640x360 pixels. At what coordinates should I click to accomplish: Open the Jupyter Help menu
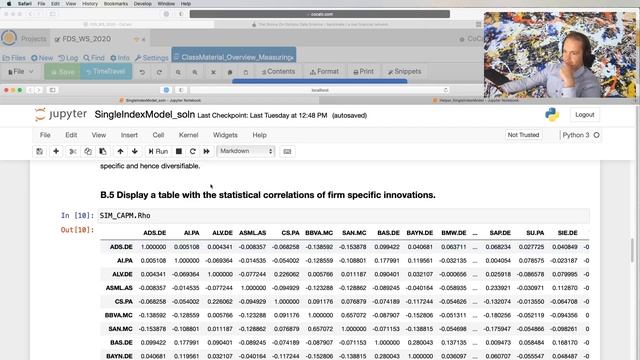coord(259,135)
